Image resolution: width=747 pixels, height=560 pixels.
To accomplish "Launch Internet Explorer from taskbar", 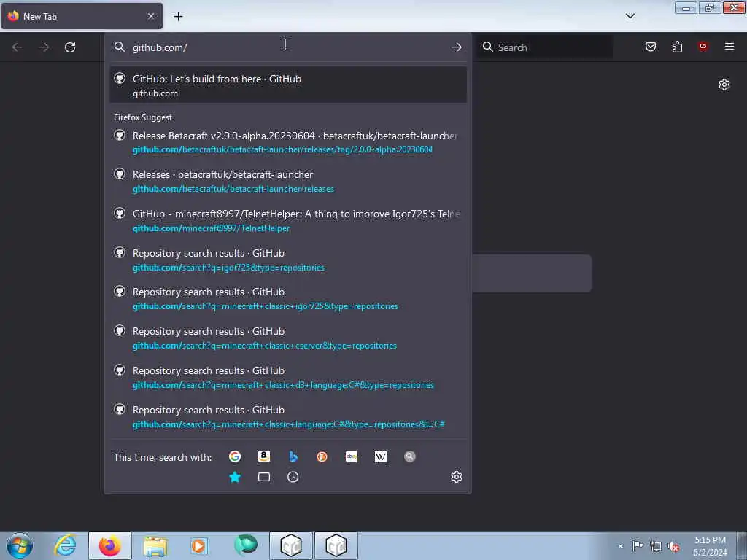I will 65,545.
